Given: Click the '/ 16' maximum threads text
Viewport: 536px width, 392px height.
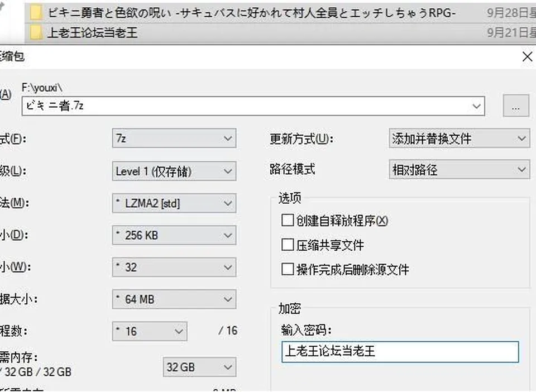Looking at the screenshot, I should (x=228, y=331).
